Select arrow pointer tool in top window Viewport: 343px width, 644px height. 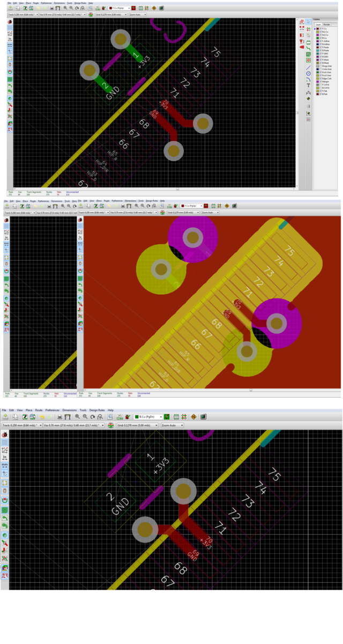[x=308, y=21]
